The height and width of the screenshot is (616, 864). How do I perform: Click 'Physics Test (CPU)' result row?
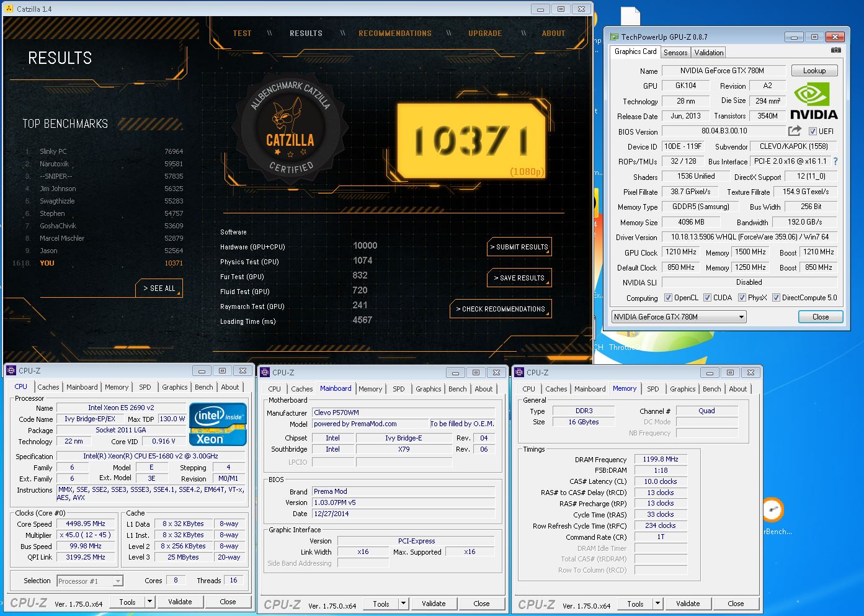[296, 261]
